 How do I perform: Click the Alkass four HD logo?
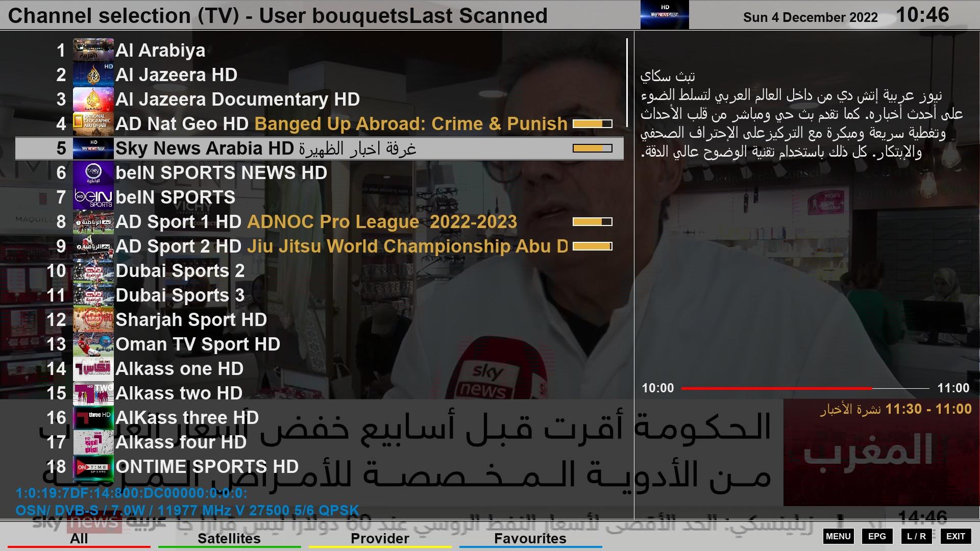[93, 442]
